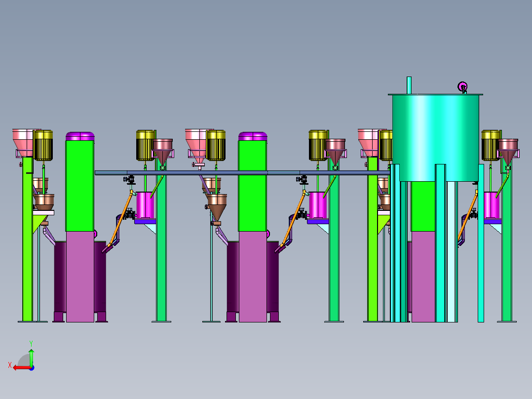
Task: Click the red X axis arrow of the triad
Action: pos(21,368)
